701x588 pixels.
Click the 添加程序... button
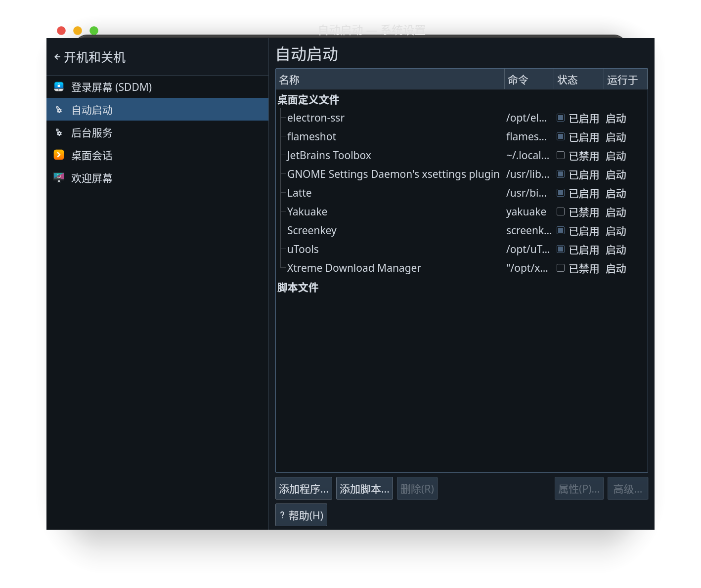(304, 489)
